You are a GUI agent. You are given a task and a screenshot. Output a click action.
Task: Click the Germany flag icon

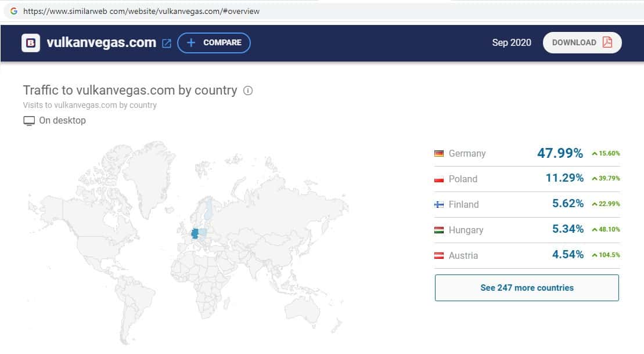(x=439, y=154)
